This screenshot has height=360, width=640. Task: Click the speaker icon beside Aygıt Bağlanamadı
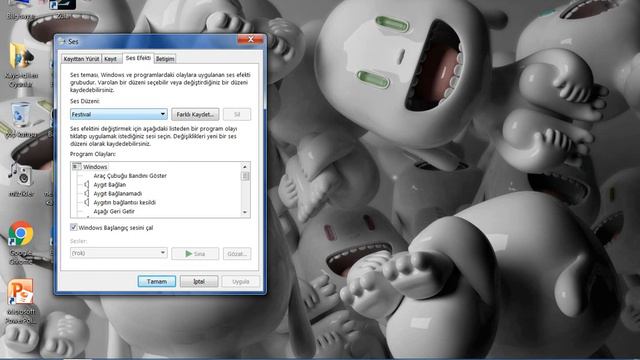[x=87, y=193]
